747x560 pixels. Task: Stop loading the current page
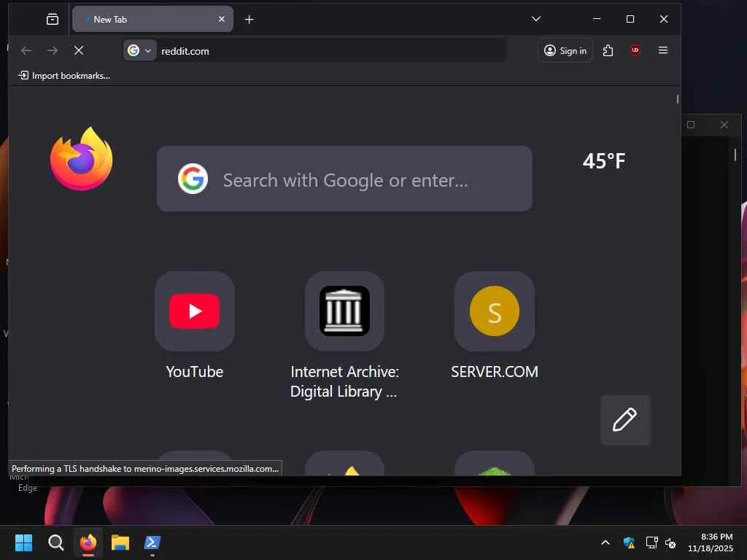(79, 50)
